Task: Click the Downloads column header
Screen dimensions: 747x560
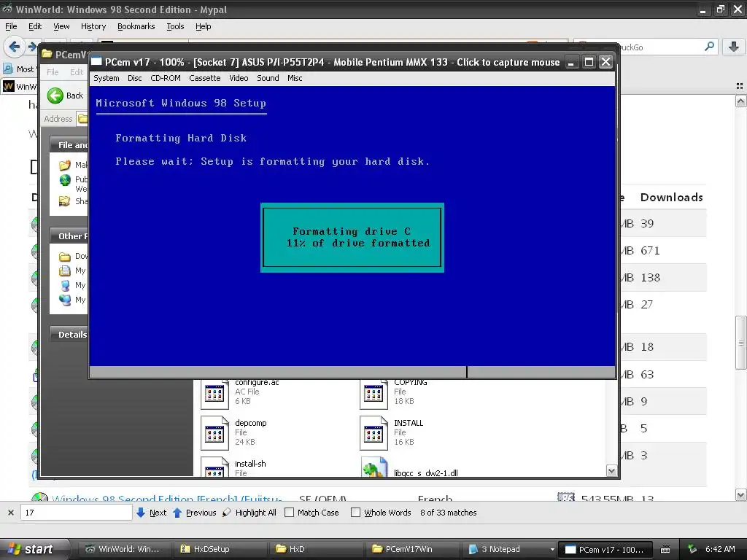Action: (671, 197)
